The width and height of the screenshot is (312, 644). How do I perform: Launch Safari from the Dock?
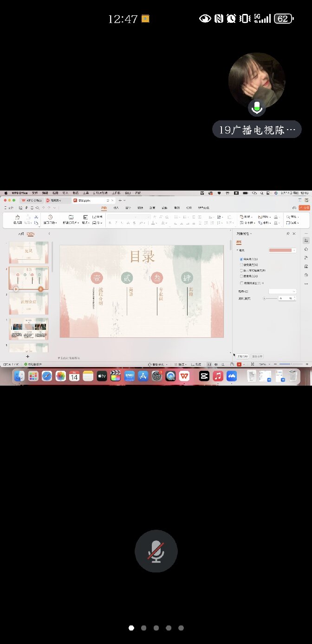click(x=47, y=376)
